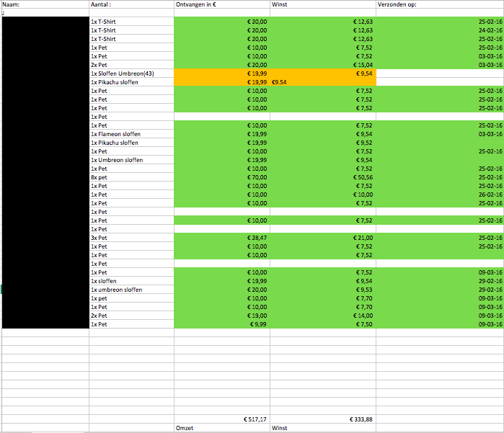Select the '€ 19,00' received amount
The height and width of the screenshot is (433, 504).
[x=222, y=316]
